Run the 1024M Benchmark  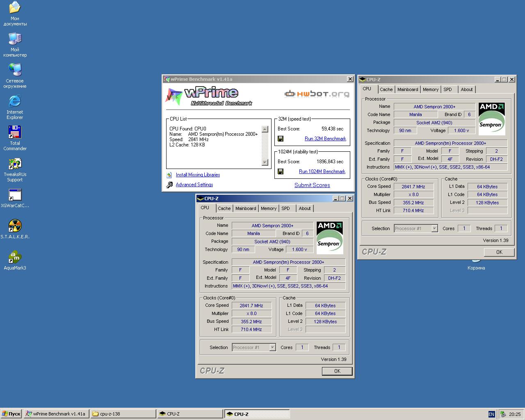point(322,171)
